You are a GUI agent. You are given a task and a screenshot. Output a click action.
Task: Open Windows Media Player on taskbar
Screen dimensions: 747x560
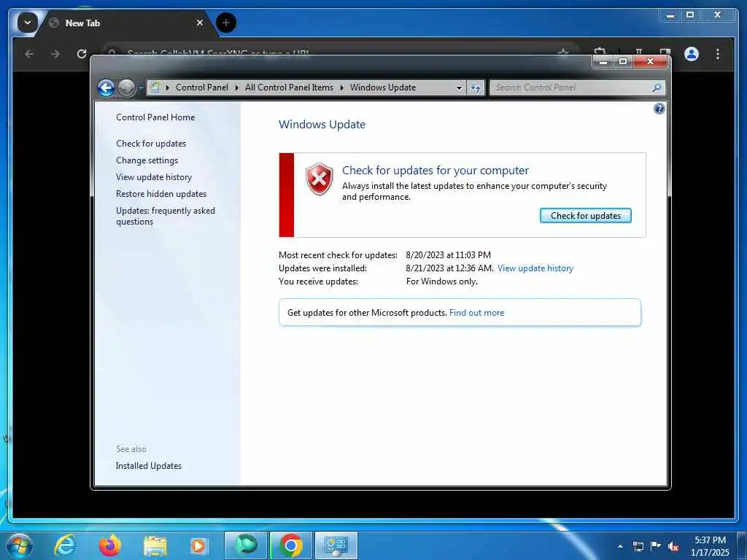point(198,545)
